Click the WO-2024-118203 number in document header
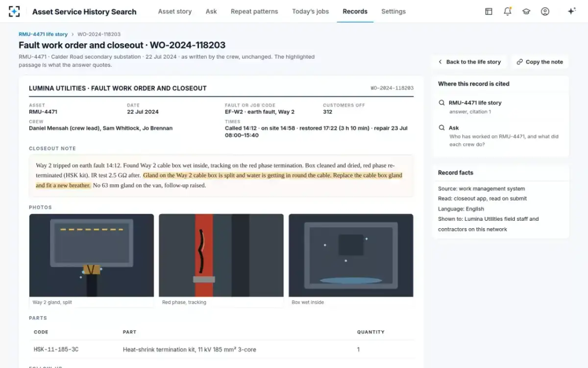 [x=392, y=88]
